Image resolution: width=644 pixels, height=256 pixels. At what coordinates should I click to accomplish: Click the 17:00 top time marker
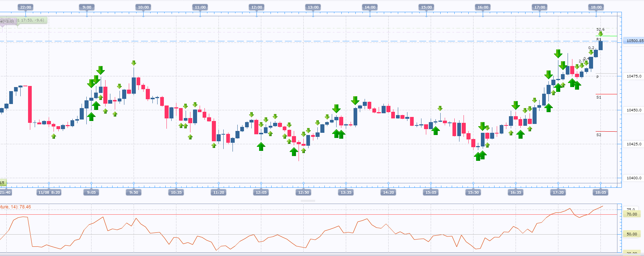point(540,7)
